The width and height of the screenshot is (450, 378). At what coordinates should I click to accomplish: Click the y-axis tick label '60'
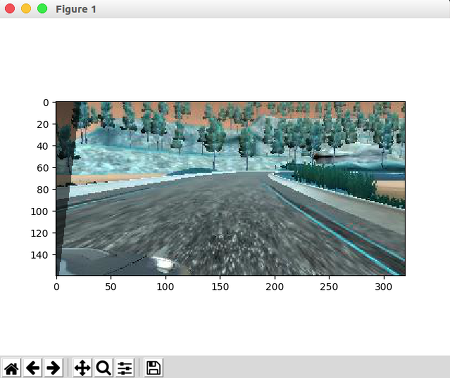[x=43, y=168]
